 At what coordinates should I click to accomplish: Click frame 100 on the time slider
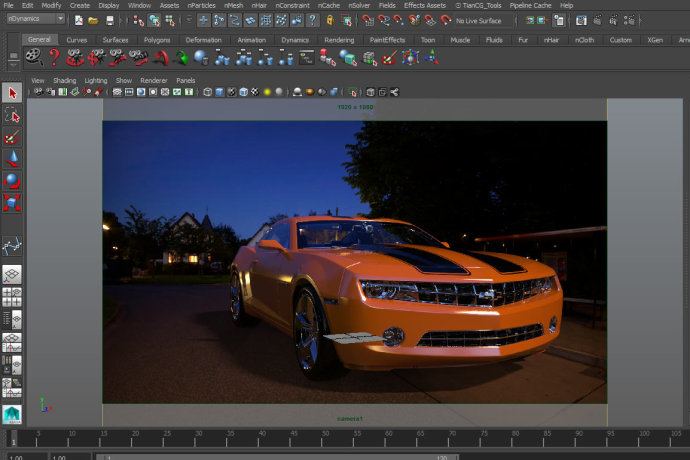pyautogui.click(x=642, y=439)
